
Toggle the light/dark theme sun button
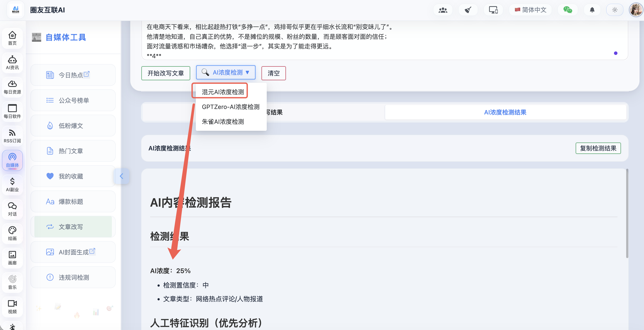[x=615, y=10]
